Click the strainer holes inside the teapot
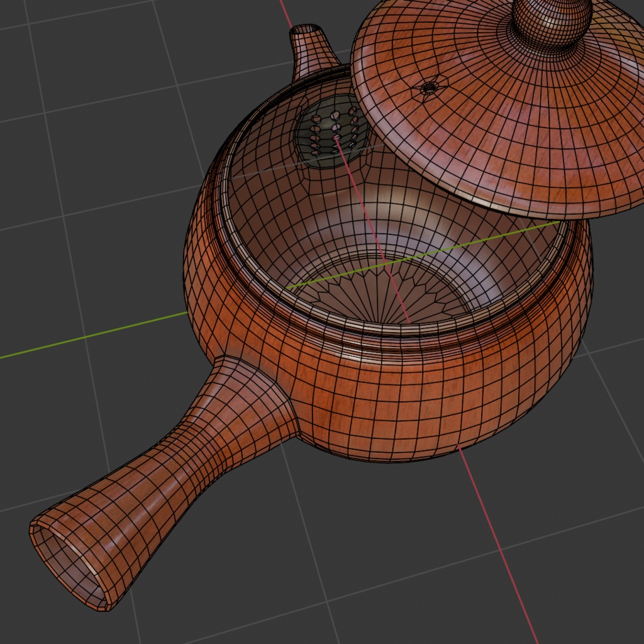644x644 pixels. click(335, 131)
